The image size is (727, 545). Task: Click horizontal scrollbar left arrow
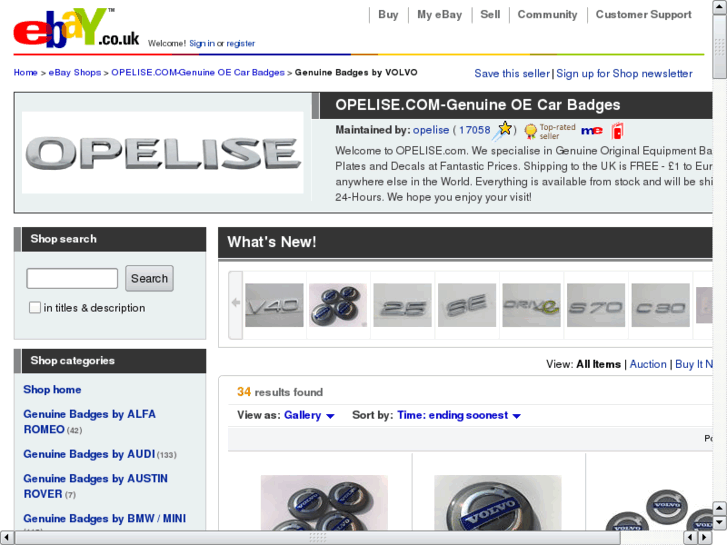[6, 538]
